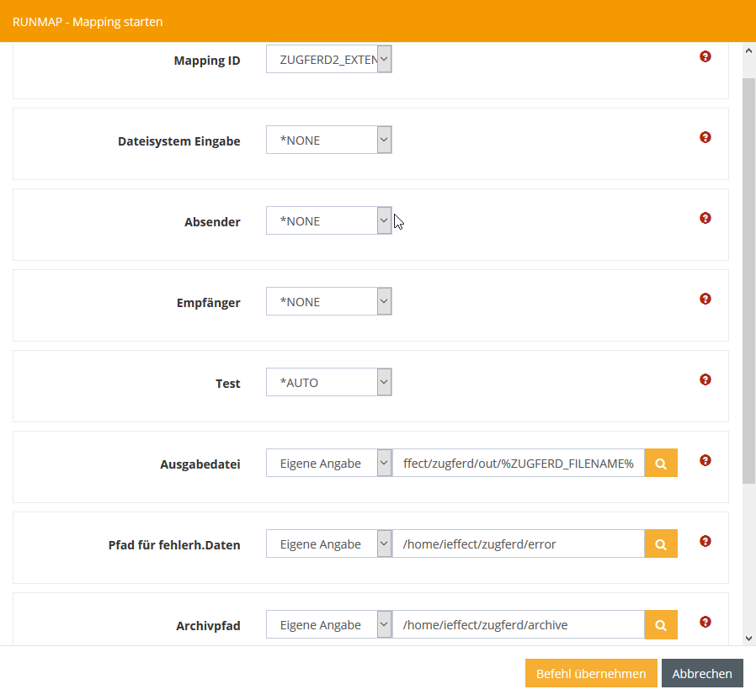Open help for Test setting
756x700 pixels.
pos(705,379)
